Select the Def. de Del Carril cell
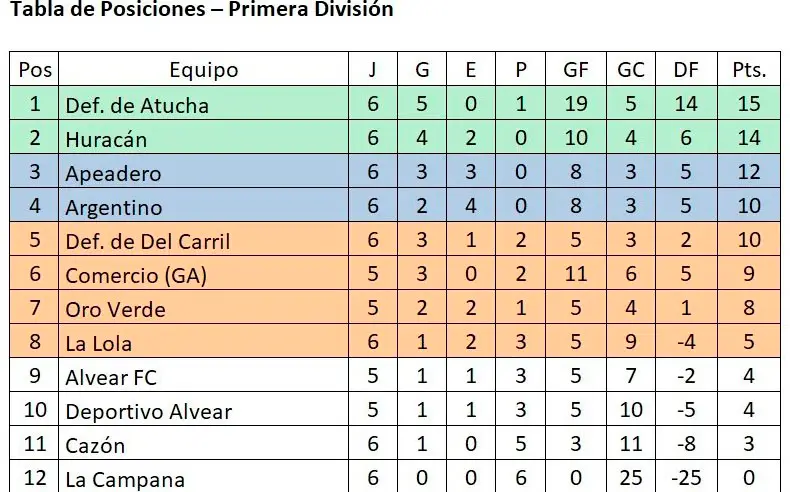The image size is (790, 492). pos(147,241)
